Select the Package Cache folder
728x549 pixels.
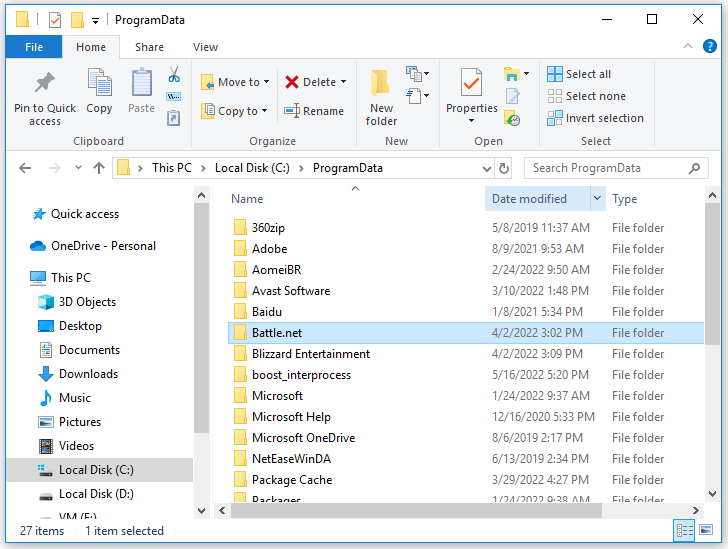[x=466, y=480]
